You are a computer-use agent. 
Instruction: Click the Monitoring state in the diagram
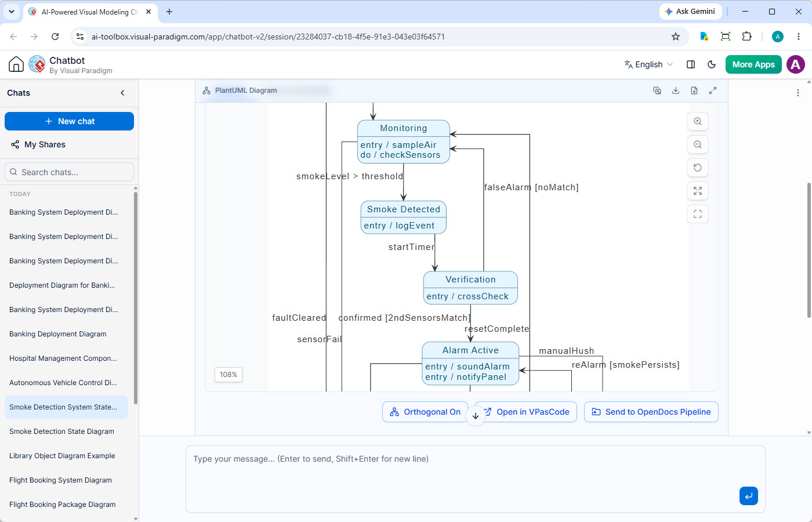coord(404,142)
